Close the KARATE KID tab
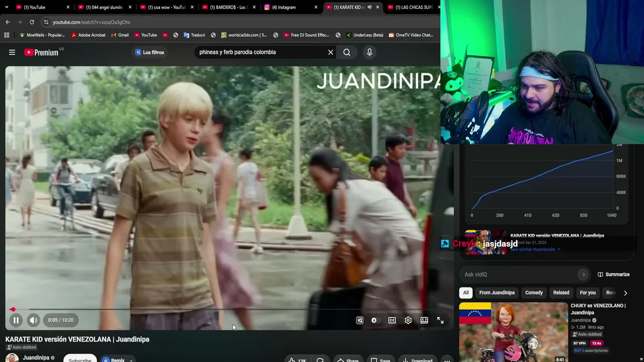The height and width of the screenshot is (362, 644). click(377, 8)
